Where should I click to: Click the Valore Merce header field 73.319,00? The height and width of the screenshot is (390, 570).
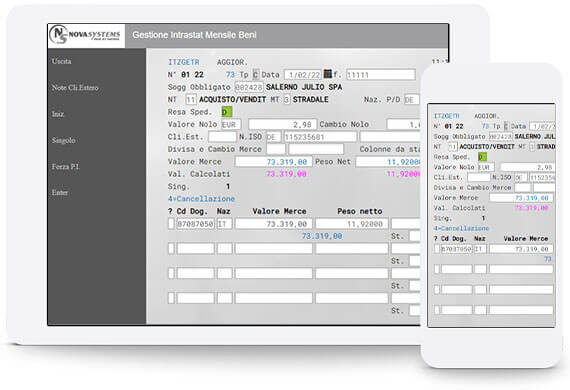(273, 162)
